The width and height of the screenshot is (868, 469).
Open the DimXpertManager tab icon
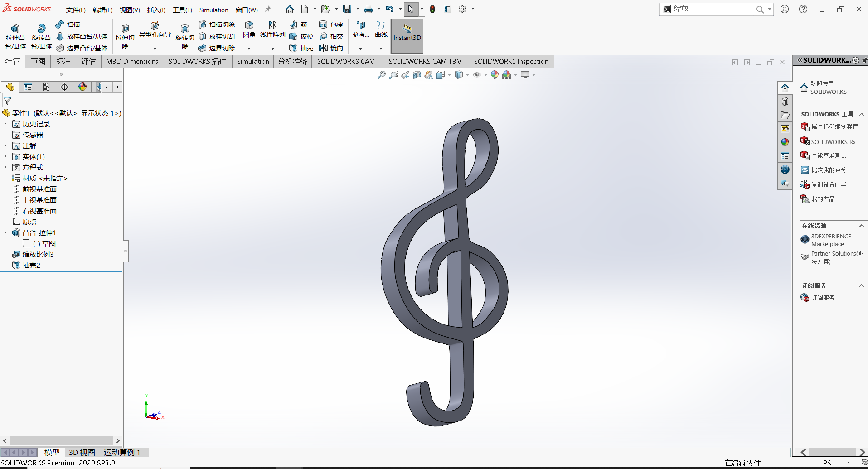[64, 87]
